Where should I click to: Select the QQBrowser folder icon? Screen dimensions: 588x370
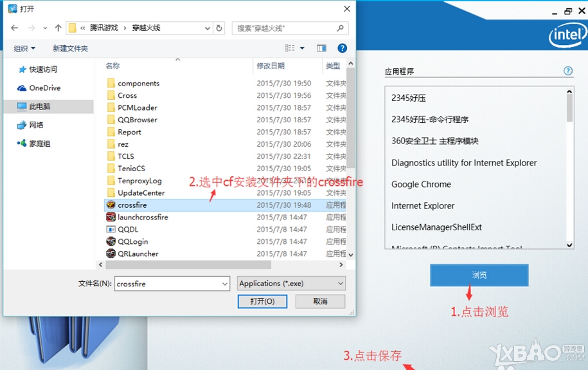click(x=111, y=120)
